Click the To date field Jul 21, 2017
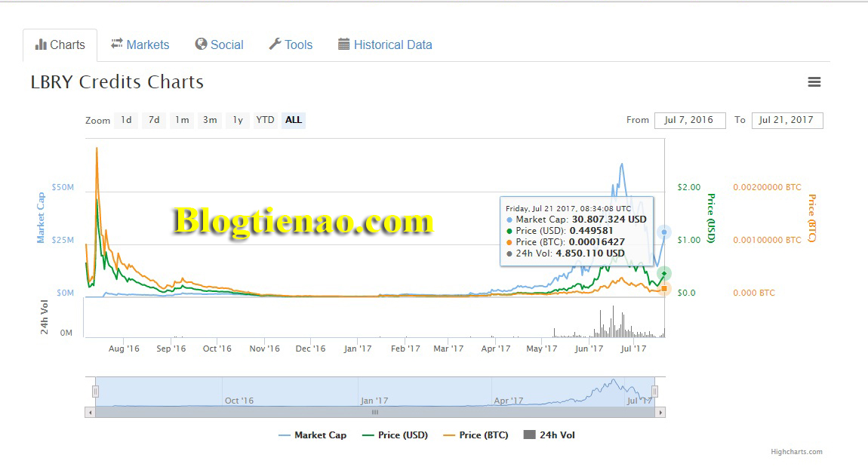 pos(787,120)
